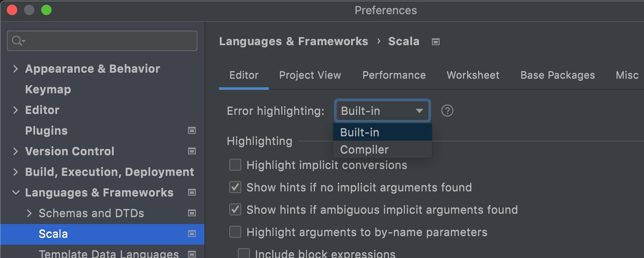Click the project icon on the selected Scala row

pos(192,233)
